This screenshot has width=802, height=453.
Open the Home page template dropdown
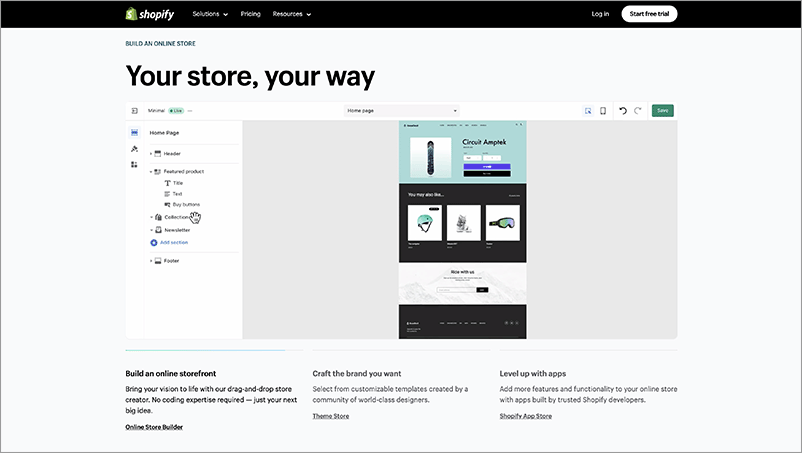pyautogui.click(x=402, y=111)
